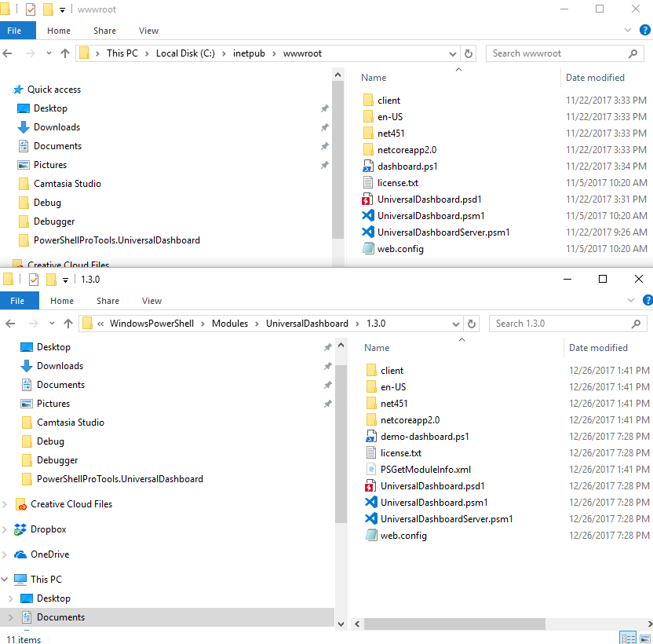Expand the OneDrive node in the navigation tree

coord(7,554)
